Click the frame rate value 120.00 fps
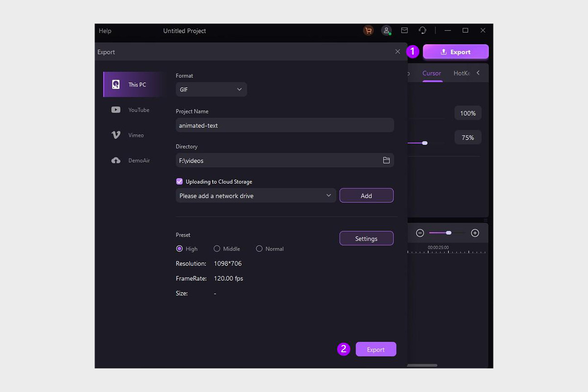The image size is (588, 392). (228, 278)
